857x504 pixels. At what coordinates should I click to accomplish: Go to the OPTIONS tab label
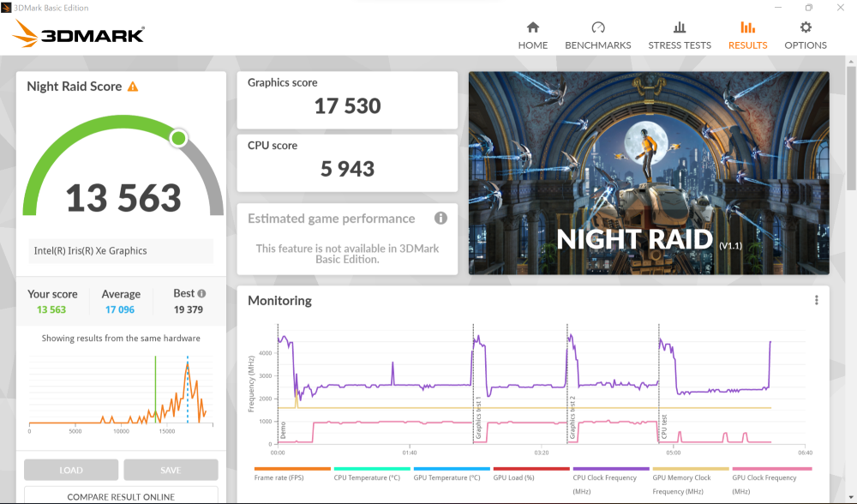point(806,45)
